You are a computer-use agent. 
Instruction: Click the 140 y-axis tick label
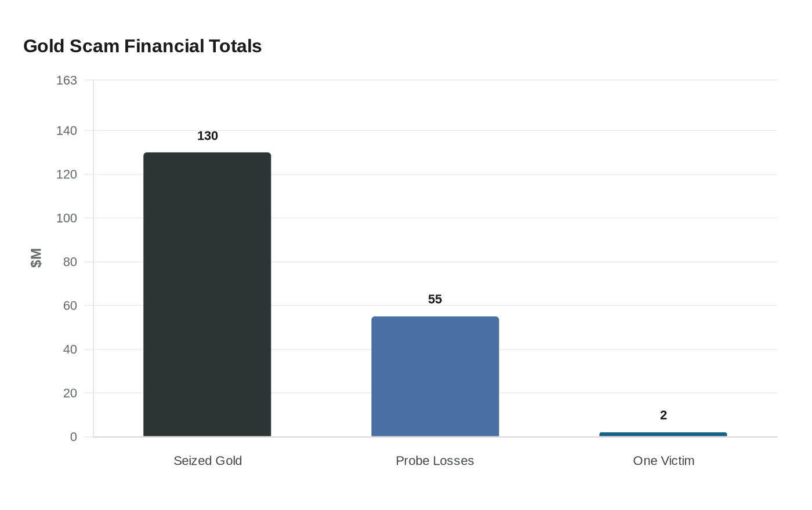(67, 131)
